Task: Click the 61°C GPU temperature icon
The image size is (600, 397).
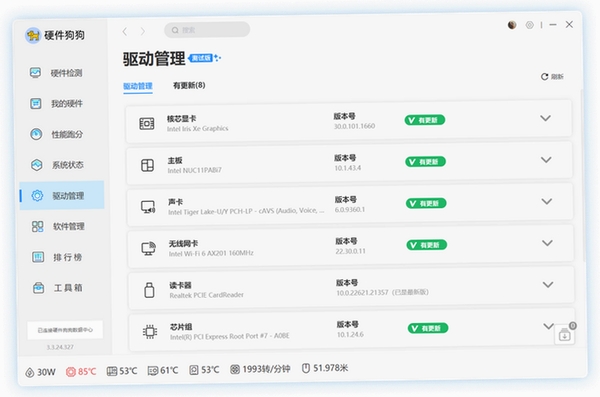Action: tap(153, 371)
